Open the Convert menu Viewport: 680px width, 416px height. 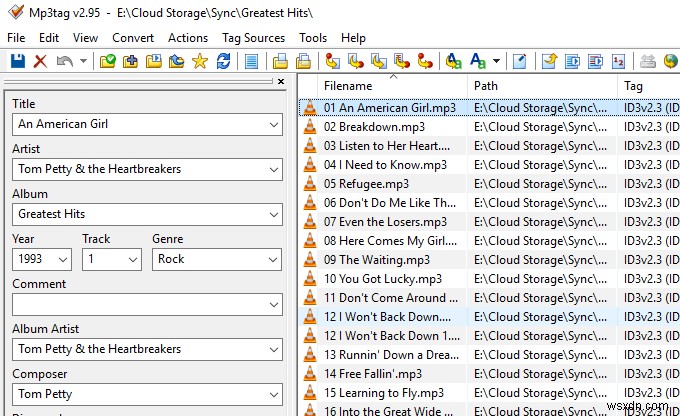tap(133, 38)
